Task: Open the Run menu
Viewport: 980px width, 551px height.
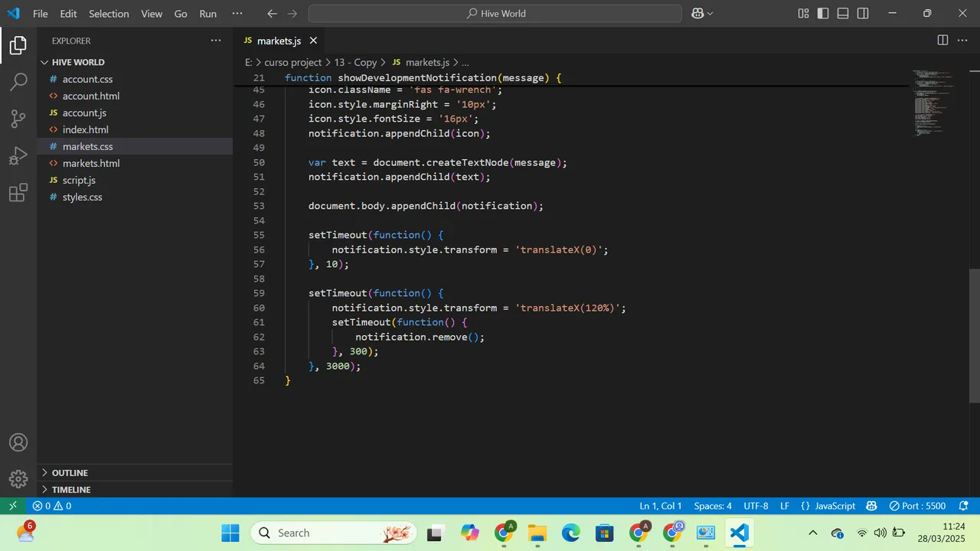Action: (207, 14)
